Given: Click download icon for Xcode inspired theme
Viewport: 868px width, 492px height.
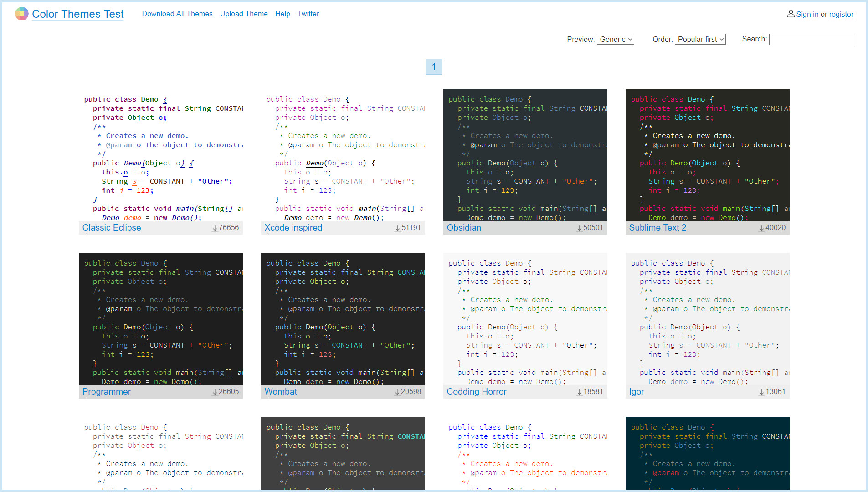Looking at the screenshot, I should [x=398, y=228].
